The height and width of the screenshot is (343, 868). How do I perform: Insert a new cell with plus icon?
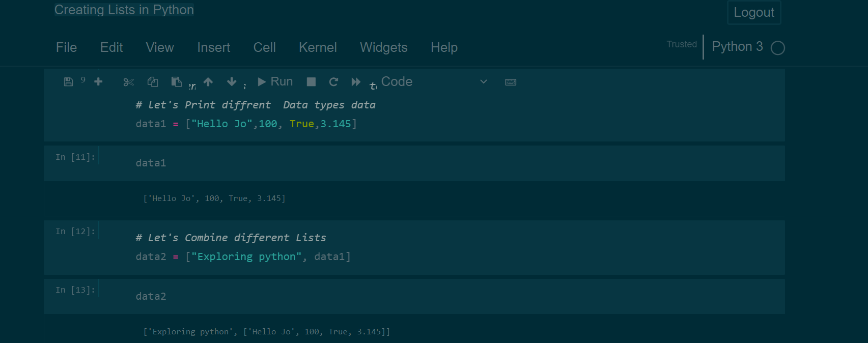click(x=98, y=82)
